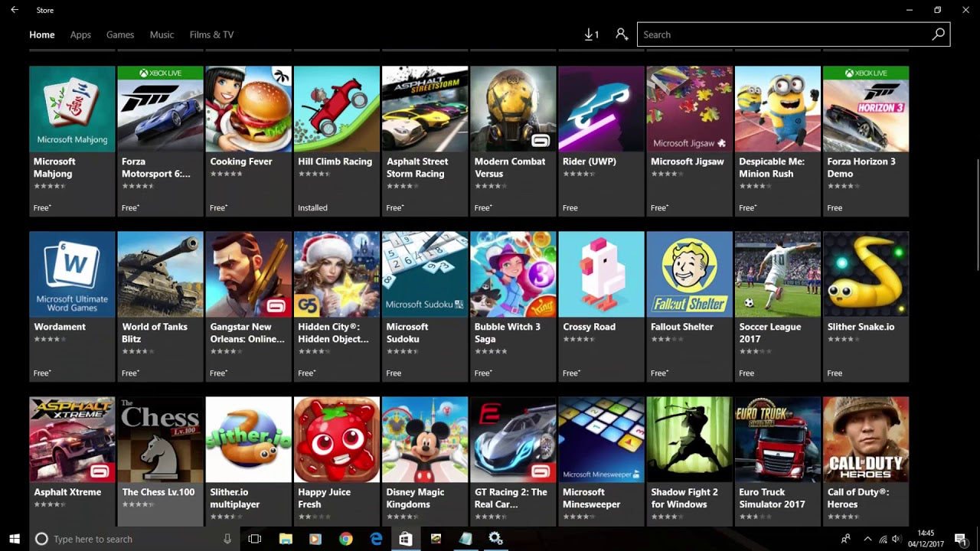Screen dimensions: 980x551
Task: Open the user account profile icon
Action: click(x=621, y=34)
